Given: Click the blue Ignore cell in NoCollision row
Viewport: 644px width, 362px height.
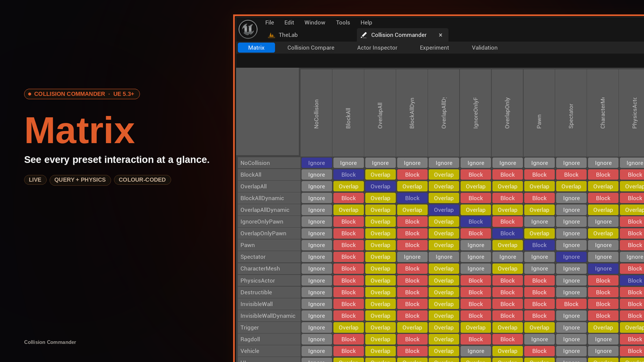Looking at the screenshot, I should tap(317, 163).
